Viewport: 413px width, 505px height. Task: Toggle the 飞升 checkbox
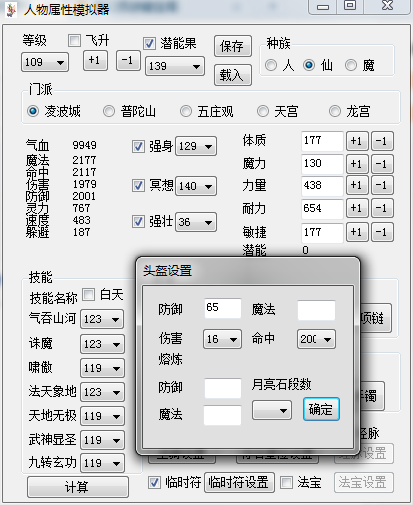[74, 41]
